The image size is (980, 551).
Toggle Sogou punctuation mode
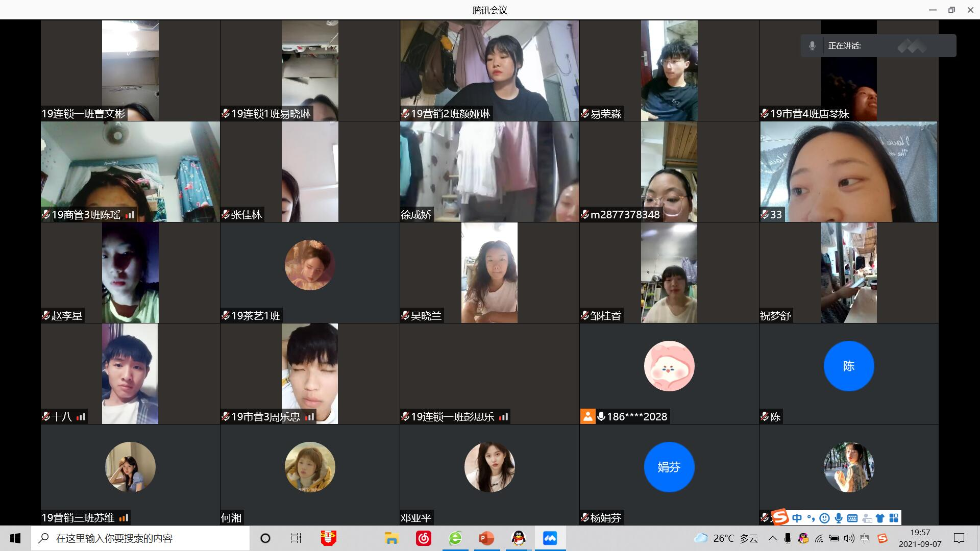811,518
